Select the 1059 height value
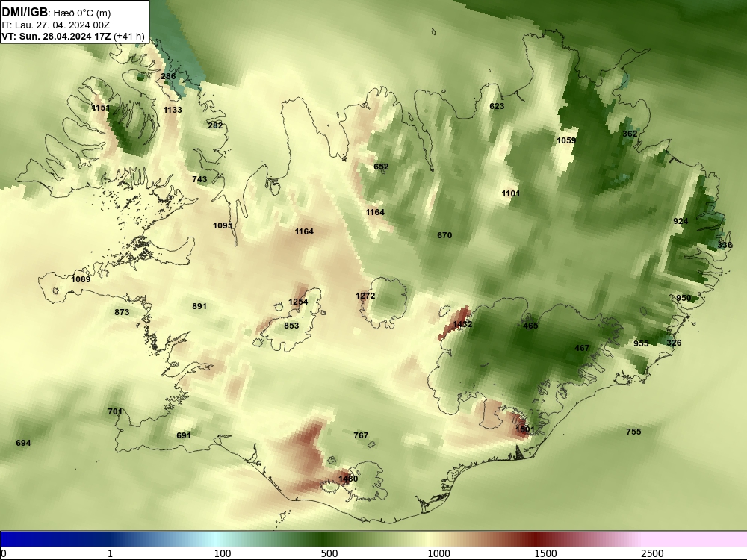Viewport: 747px width, 560px height. click(566, 140)
